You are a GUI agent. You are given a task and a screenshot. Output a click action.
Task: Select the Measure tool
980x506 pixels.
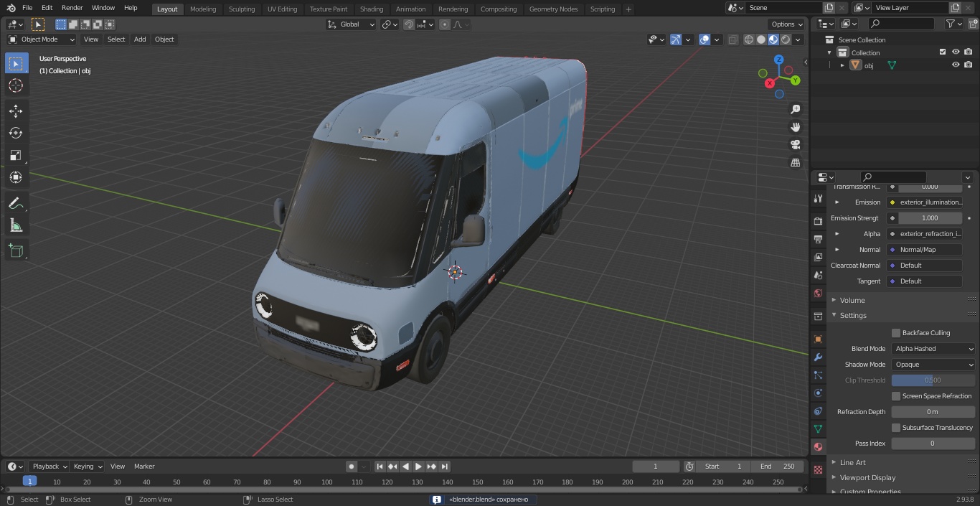16,225
